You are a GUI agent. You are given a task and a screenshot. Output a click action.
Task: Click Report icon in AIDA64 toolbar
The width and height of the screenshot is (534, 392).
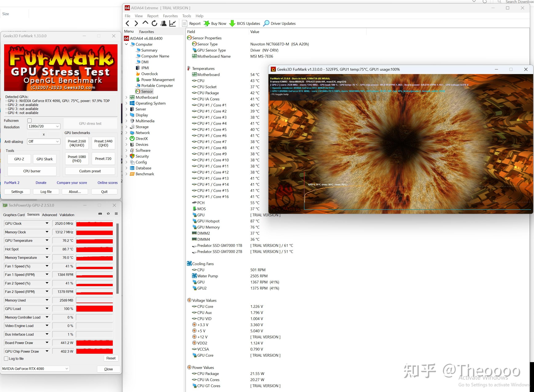[x=191, y=24]
